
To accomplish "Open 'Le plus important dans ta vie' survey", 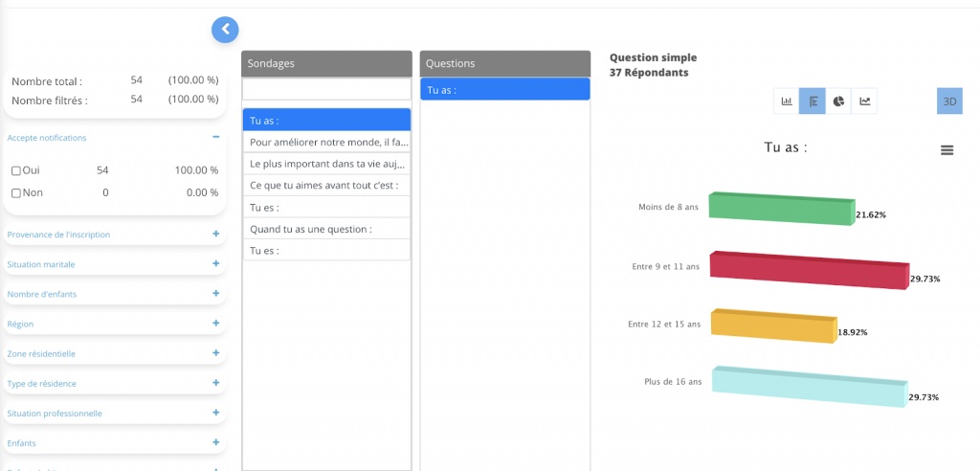I will click(x=326, y=164).
